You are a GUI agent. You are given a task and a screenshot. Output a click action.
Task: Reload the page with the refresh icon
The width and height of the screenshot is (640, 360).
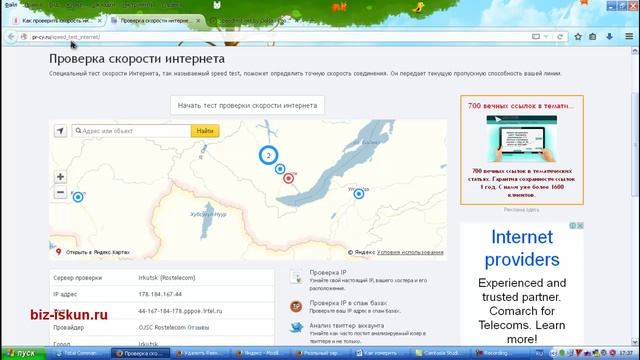[x=560, y=37]
